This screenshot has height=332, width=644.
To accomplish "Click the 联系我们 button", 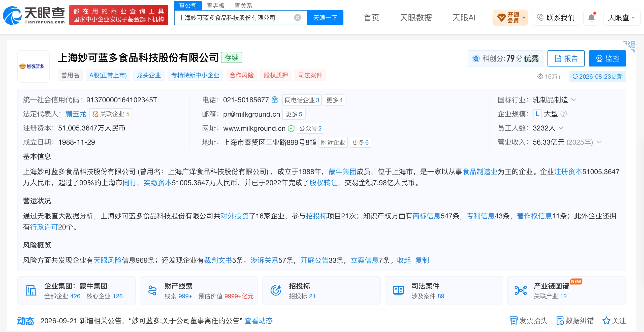I will [555, 18].
